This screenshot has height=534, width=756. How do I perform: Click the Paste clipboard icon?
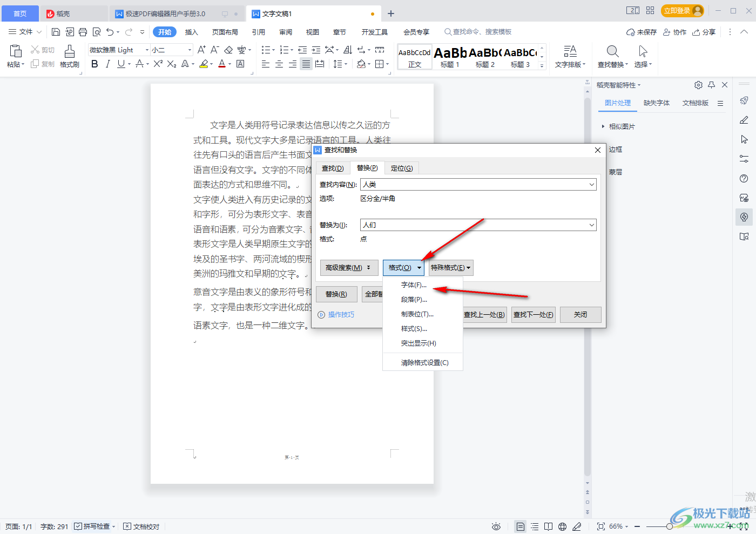[x=16, y=51]
